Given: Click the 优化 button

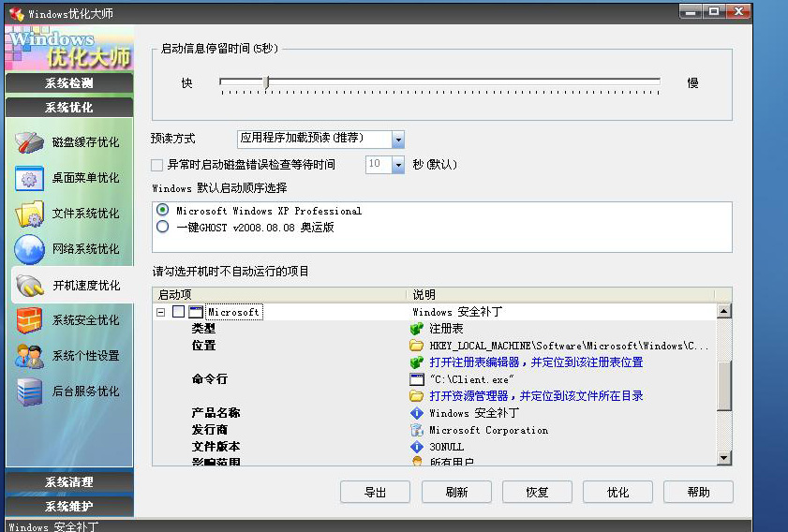Looking at the screenshot, I should (617, 492).
